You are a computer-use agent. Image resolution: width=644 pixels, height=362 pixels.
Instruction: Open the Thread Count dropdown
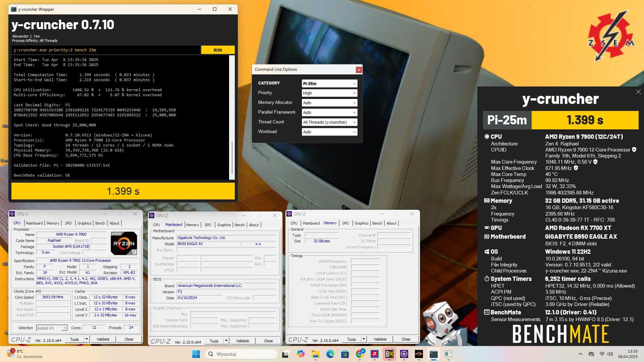pyautogui.click(x=329, y=122)
